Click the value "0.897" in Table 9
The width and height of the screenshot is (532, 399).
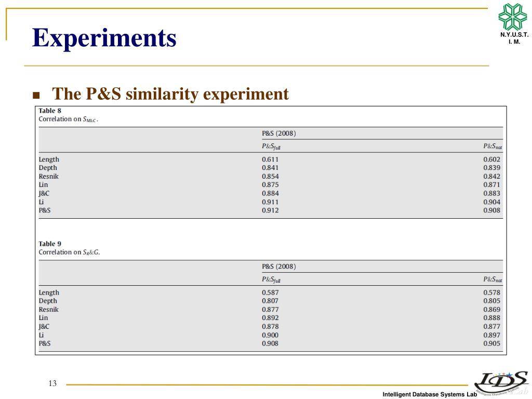[491, 335]
